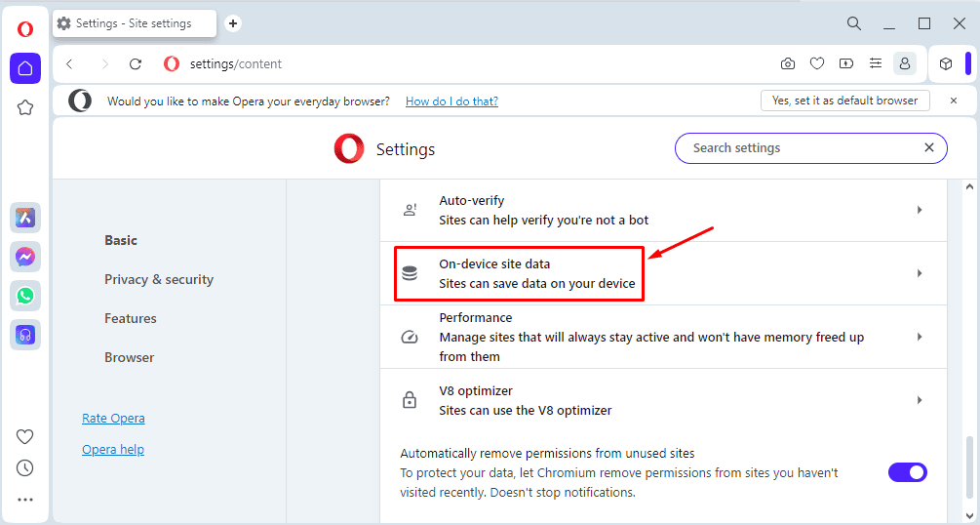Select Features in the settings sidebar
Image resolution: width=980 pixels, height=525 pixels.
(130, 318)
